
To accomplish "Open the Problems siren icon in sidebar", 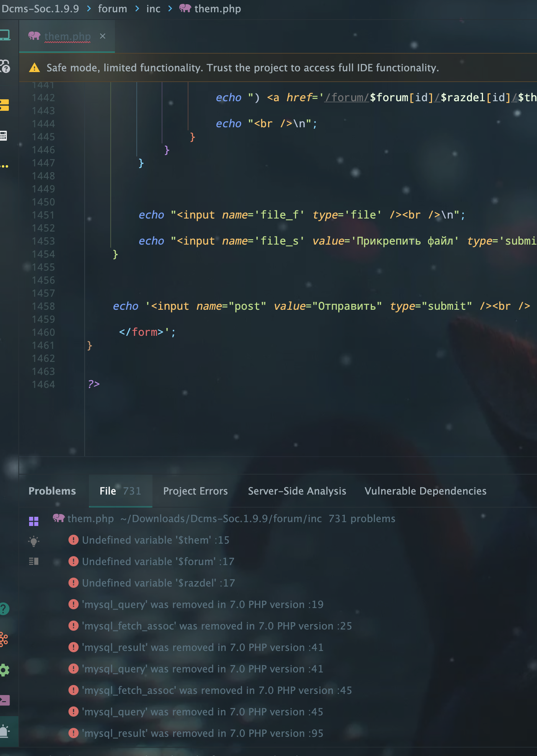I will (5, 731).
